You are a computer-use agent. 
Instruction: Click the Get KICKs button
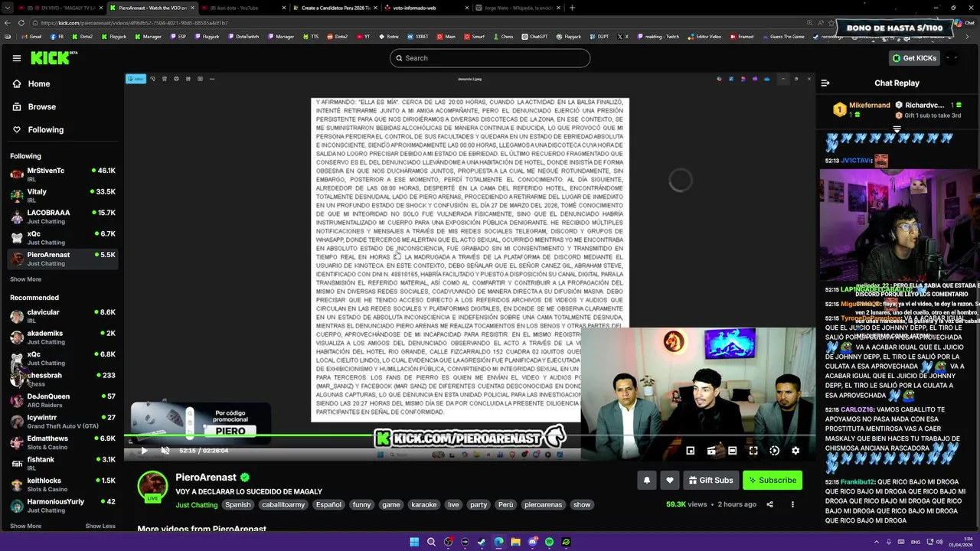914,58
